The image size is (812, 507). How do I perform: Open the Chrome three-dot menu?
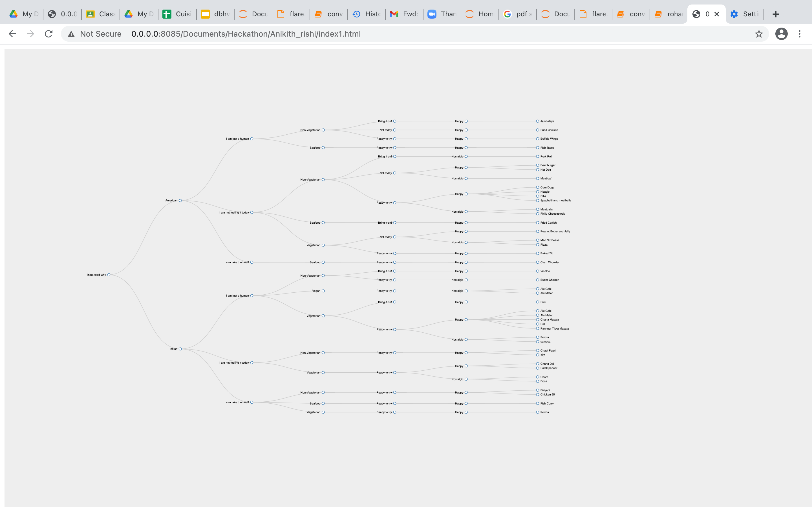[799, 34]
